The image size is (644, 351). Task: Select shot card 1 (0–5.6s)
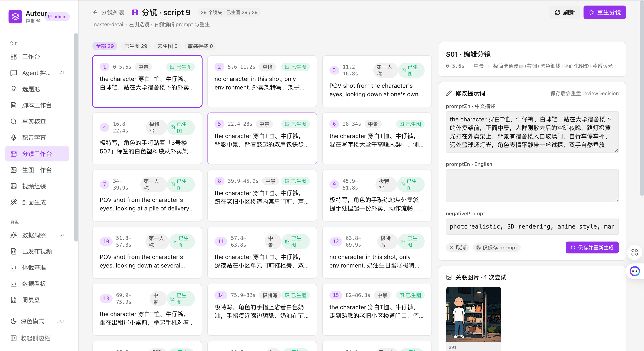click(147, 82)
